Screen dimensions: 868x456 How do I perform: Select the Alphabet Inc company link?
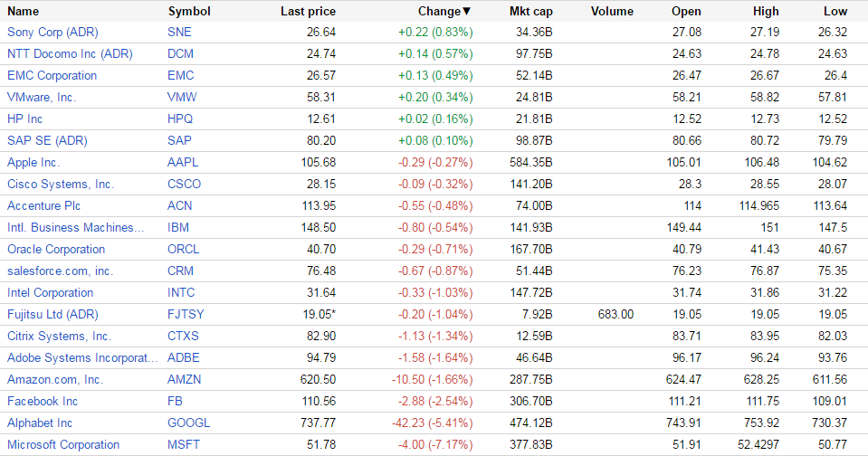[40, 423]
